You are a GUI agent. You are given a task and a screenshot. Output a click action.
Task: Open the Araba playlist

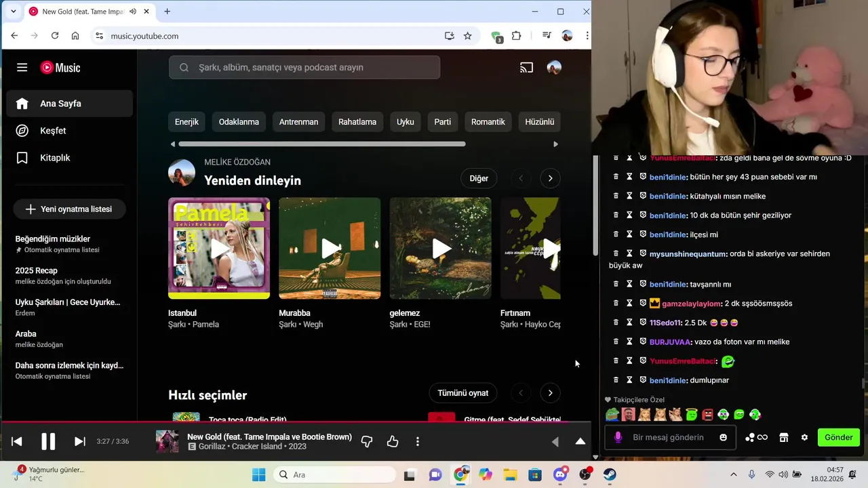pyautogui.click(x=70, y=339)
